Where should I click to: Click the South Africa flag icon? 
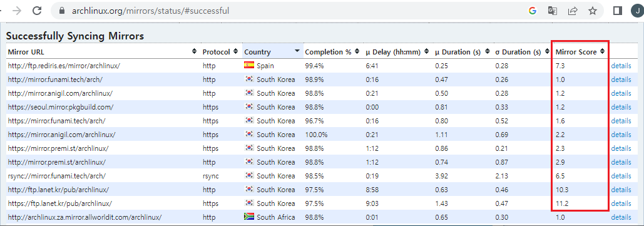tap(249, 216)
